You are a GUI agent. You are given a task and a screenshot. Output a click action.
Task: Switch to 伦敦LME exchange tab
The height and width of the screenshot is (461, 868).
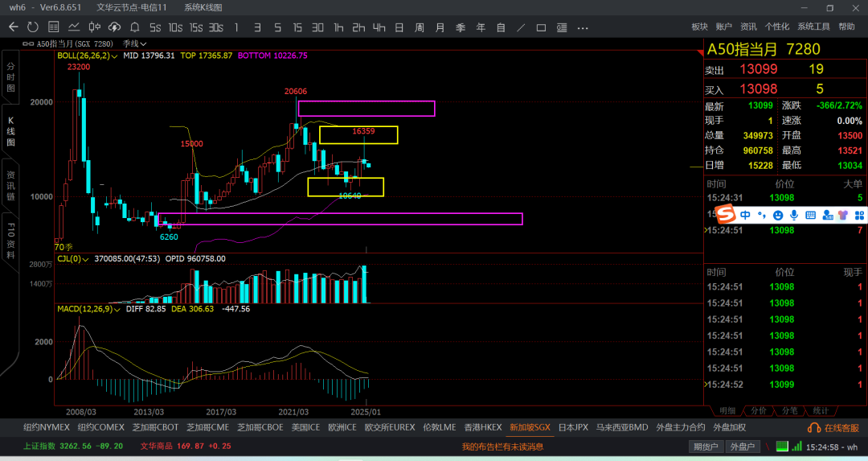[x=440, y=428]
